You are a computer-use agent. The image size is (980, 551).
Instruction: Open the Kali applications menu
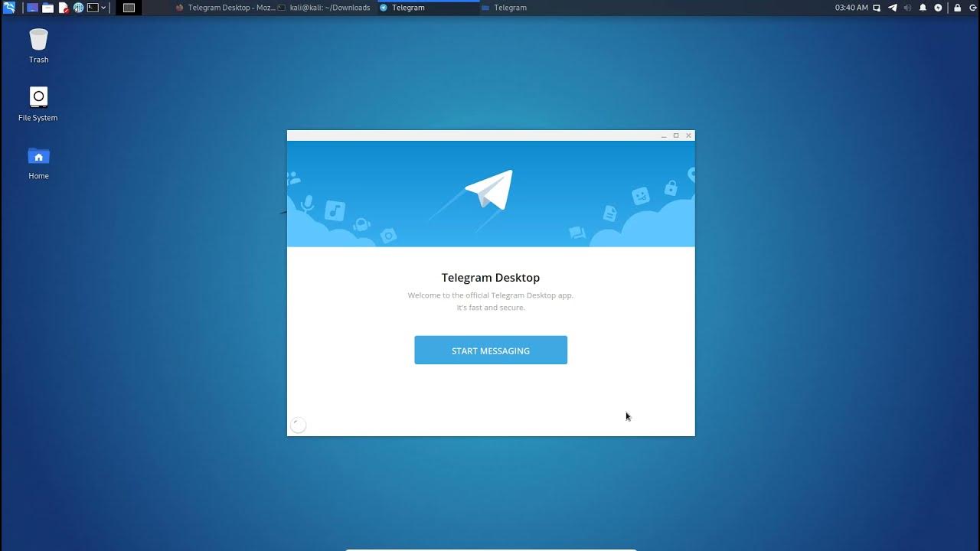(x=9, y=8)
